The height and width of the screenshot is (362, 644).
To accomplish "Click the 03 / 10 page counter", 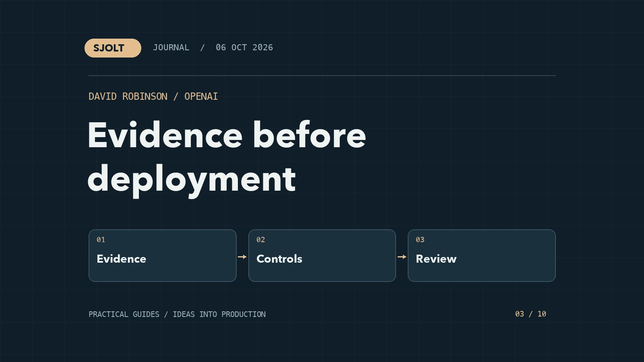I will click(531, 314).
